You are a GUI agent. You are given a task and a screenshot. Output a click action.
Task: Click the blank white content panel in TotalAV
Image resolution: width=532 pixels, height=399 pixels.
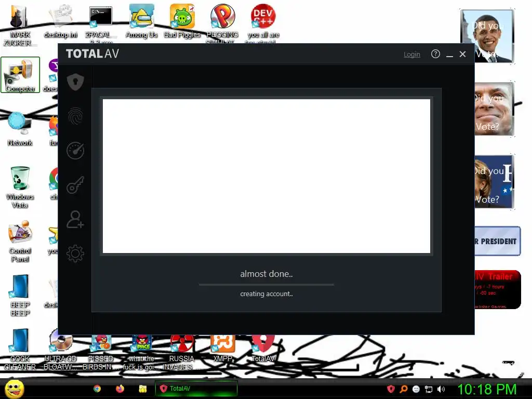(x=267, y=176)
